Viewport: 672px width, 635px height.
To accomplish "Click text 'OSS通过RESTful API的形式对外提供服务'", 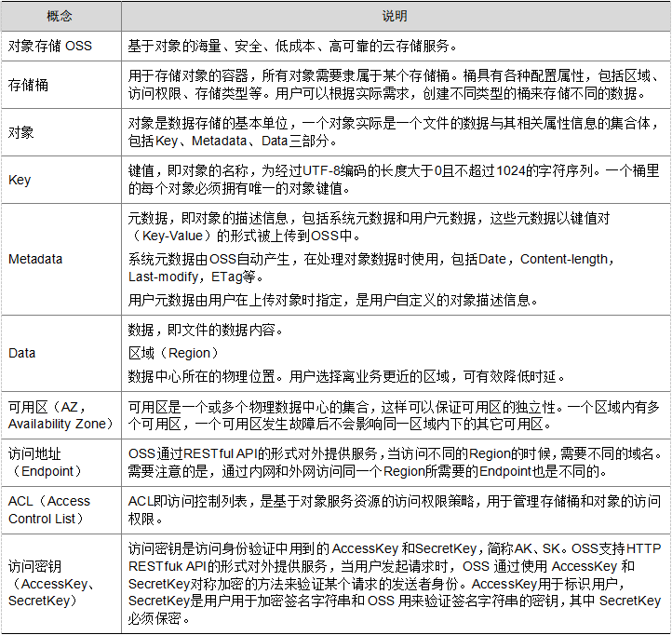I will pyautogui.click(x=252, y=453).
